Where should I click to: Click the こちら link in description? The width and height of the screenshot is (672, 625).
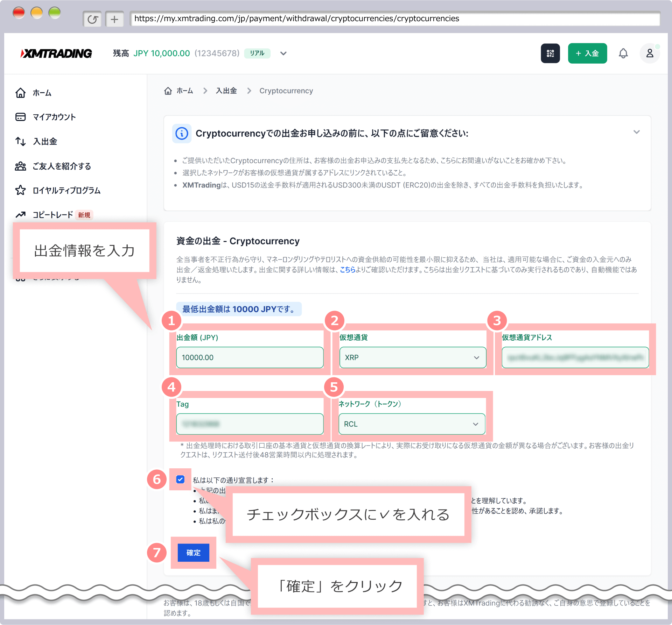coord(347,270)
